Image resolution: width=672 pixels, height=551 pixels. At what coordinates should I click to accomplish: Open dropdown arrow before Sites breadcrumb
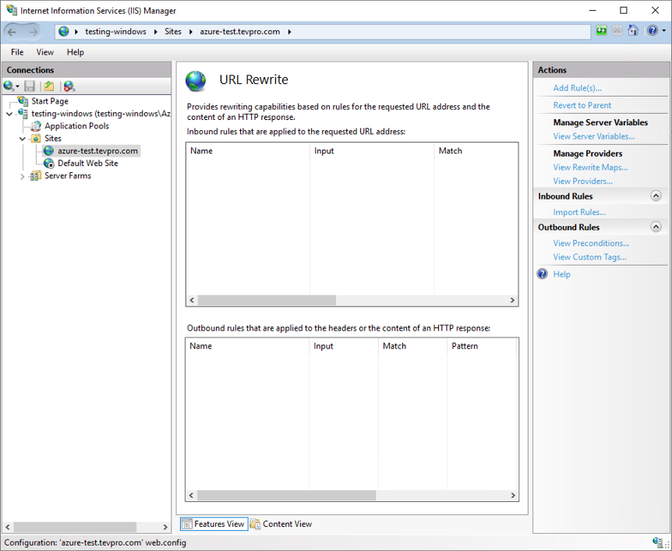coord(156,32)
